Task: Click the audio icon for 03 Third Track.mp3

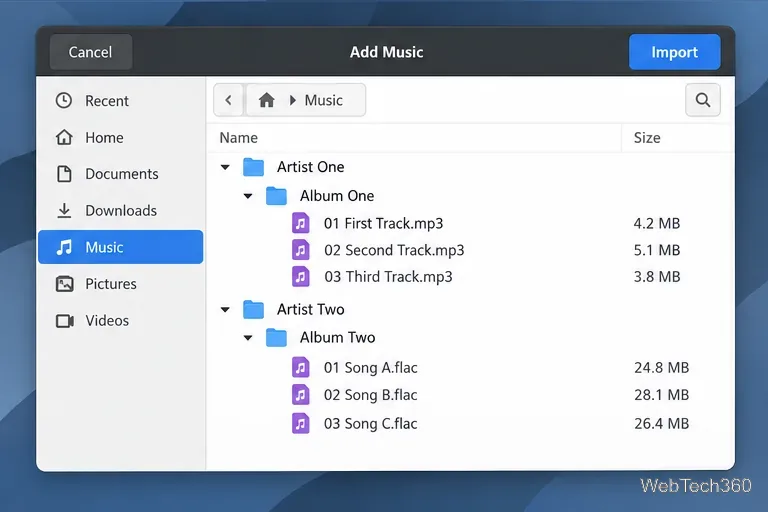Action: coord(301,276)
